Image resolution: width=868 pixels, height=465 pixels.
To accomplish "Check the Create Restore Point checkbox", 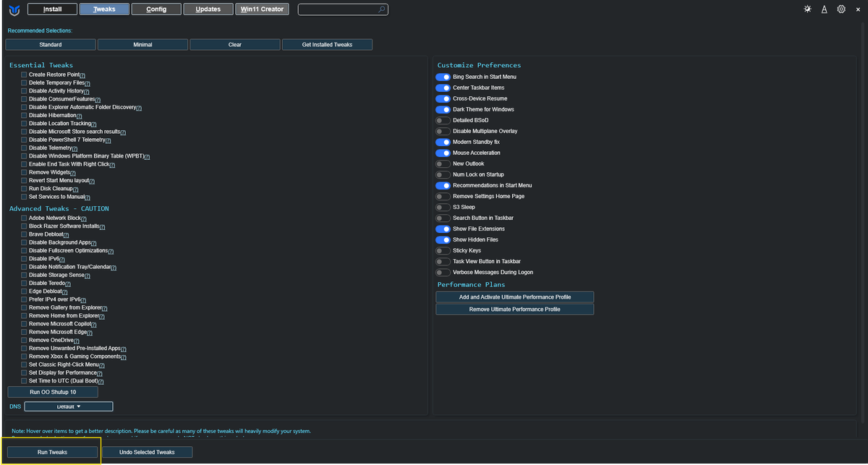I will 24,74.
